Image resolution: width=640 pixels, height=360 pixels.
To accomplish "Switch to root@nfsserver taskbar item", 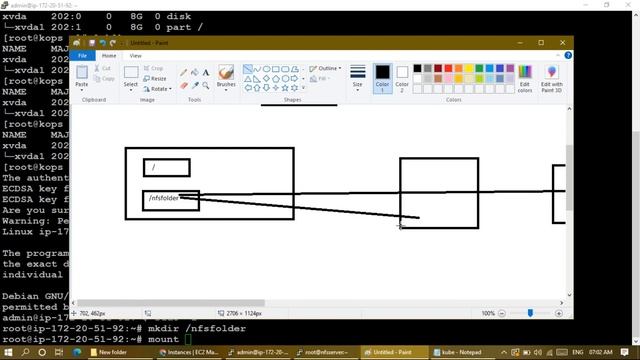I will [326, 352].
